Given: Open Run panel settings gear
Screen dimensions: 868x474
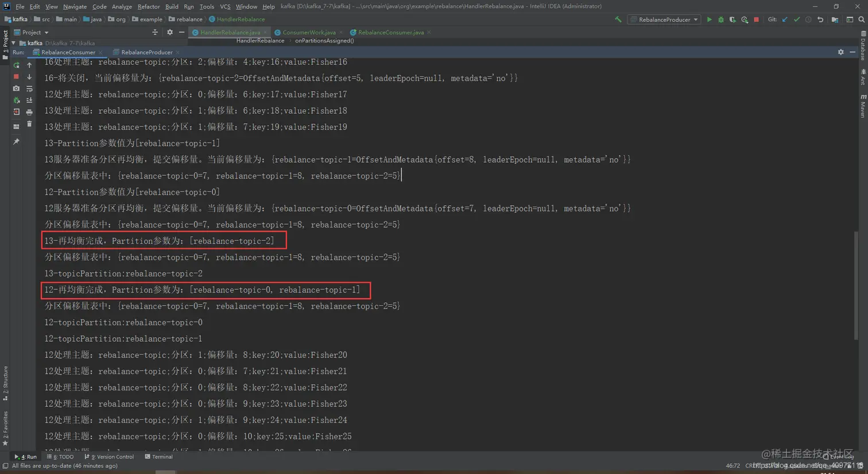Looking at the screenshot, I should (x=841, y=52).
